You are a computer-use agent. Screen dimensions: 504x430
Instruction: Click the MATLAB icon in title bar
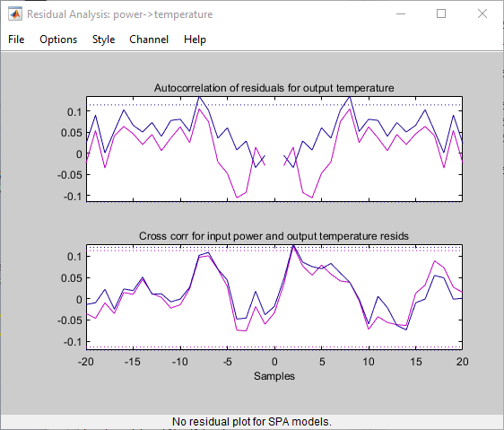pyautogui.click(x=15, y=14)
